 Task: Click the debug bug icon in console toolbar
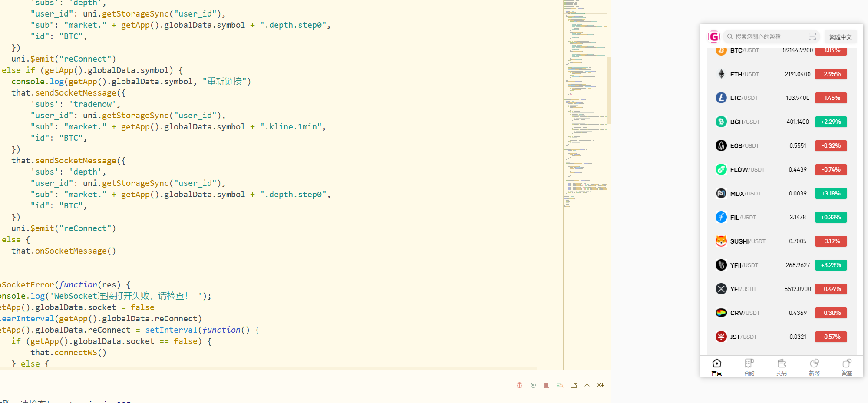click(x=519, y=385)
